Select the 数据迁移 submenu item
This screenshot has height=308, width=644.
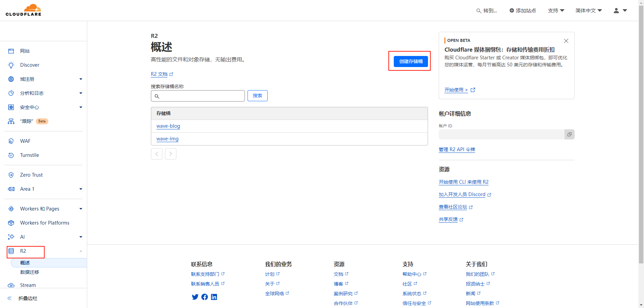click(x=30, y=272)
